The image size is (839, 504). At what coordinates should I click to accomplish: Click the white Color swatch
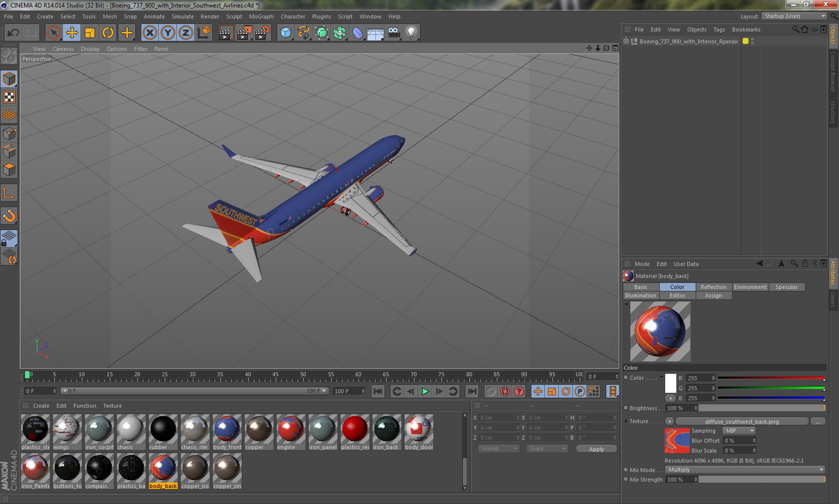coord(671,383)
